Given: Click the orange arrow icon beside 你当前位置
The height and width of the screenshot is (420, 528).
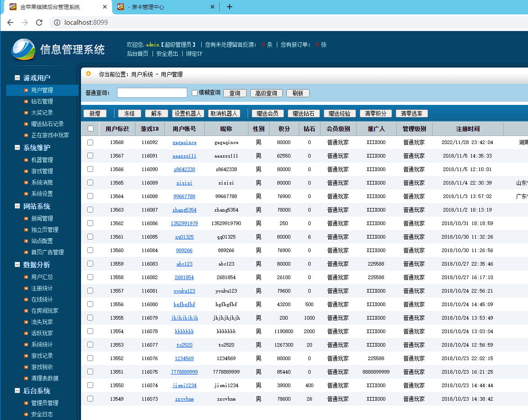Looking at the screenshot, I should coord(88,74).
